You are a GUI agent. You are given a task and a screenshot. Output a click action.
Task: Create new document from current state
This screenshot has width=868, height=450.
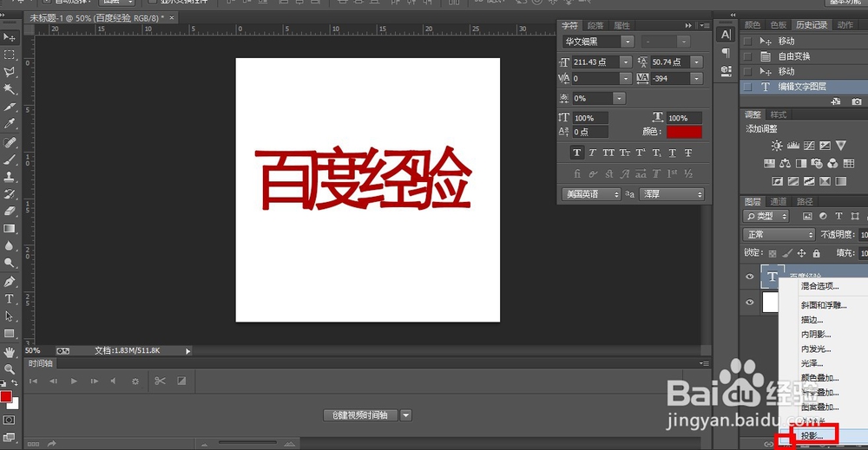tap(836, 101)
